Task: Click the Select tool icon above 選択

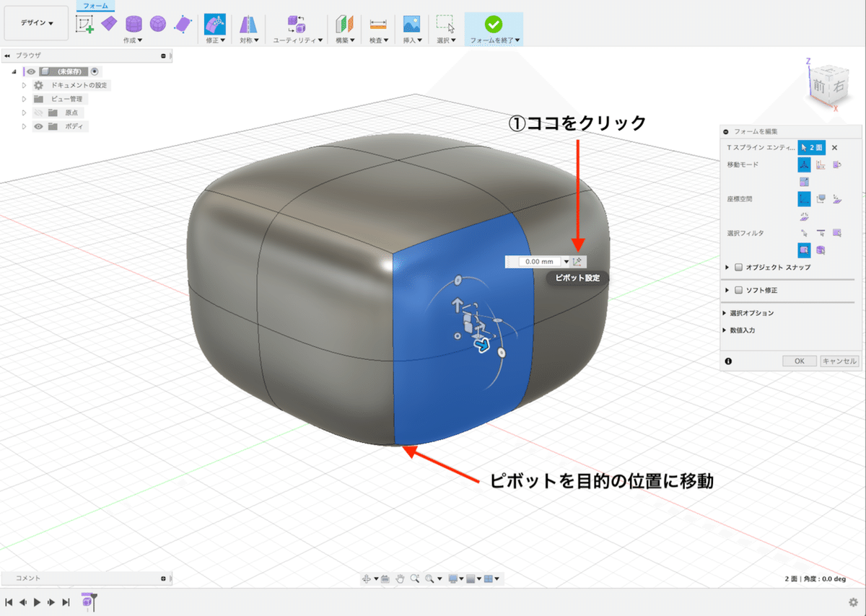Action: [x=446, y=24]
